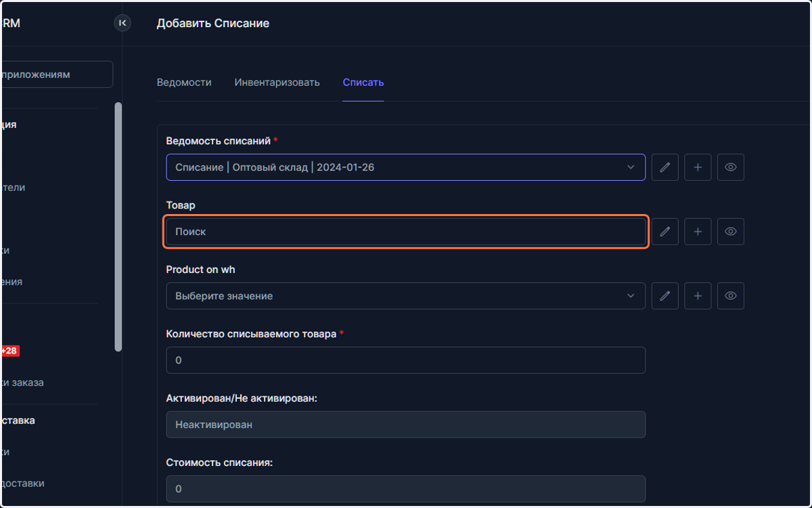This screenshot has width=812, height=508.
Task: View Product on wh eye icon
Action: (x=731, y=296)
